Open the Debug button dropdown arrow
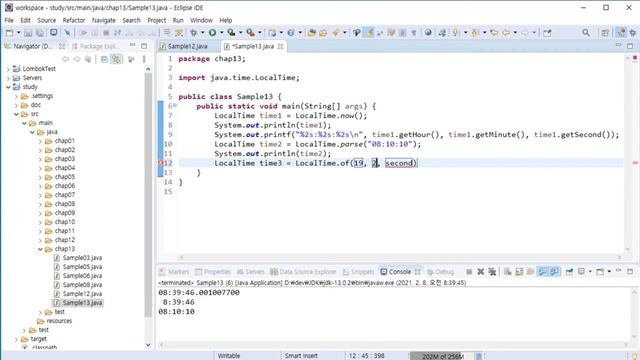Screen dimensions: 640x360 point(202,33)
